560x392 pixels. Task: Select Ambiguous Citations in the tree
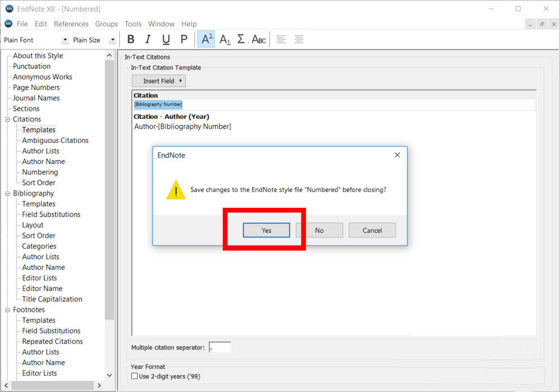[55, 141]
